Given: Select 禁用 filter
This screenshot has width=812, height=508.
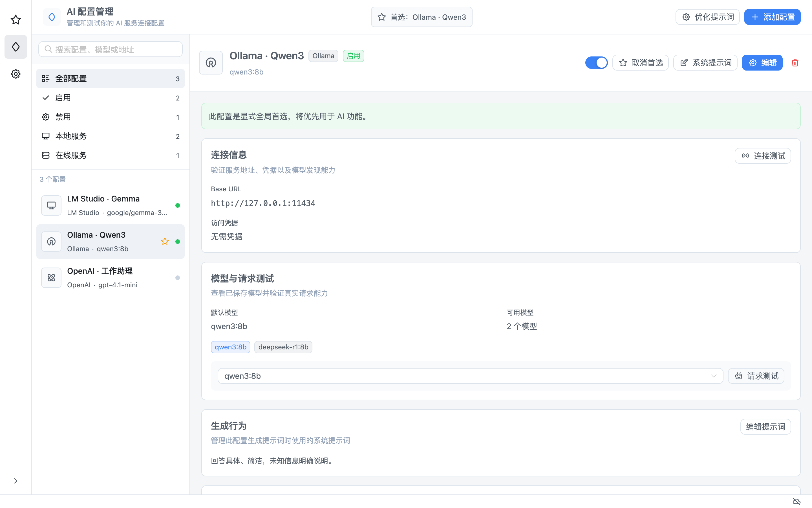Looking at the screenshot, I should [x=111, y=117].
